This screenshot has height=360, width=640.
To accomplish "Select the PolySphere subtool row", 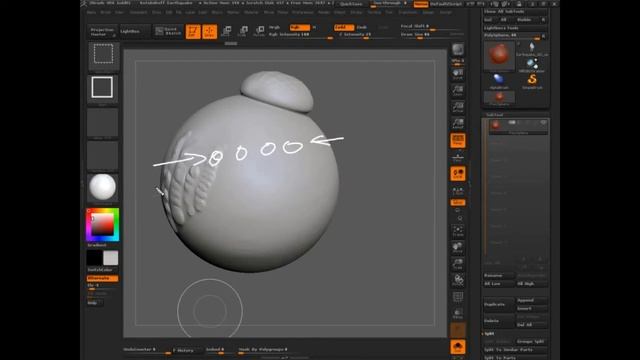I will coord(518,127).
